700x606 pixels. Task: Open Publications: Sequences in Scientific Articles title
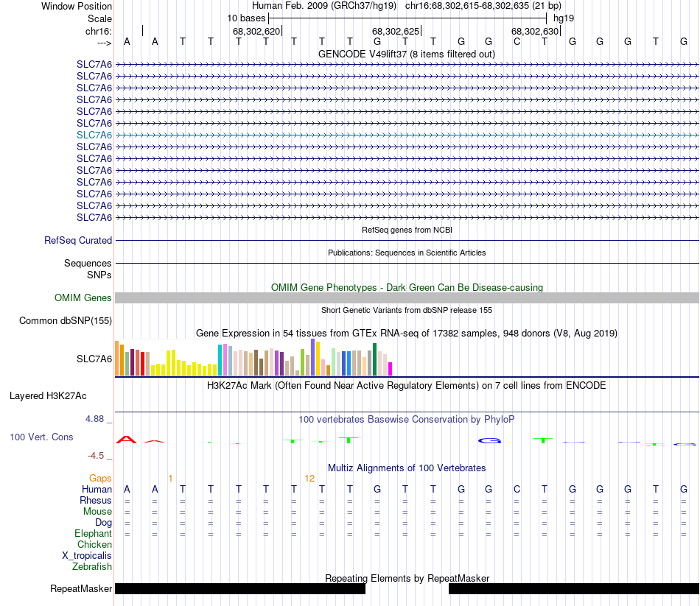407,253
